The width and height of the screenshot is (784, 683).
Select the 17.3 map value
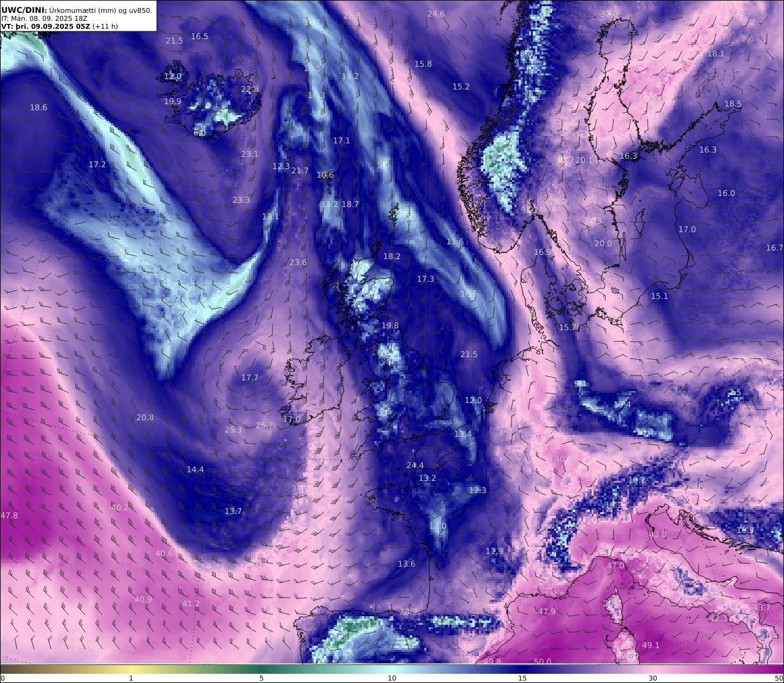426,279
